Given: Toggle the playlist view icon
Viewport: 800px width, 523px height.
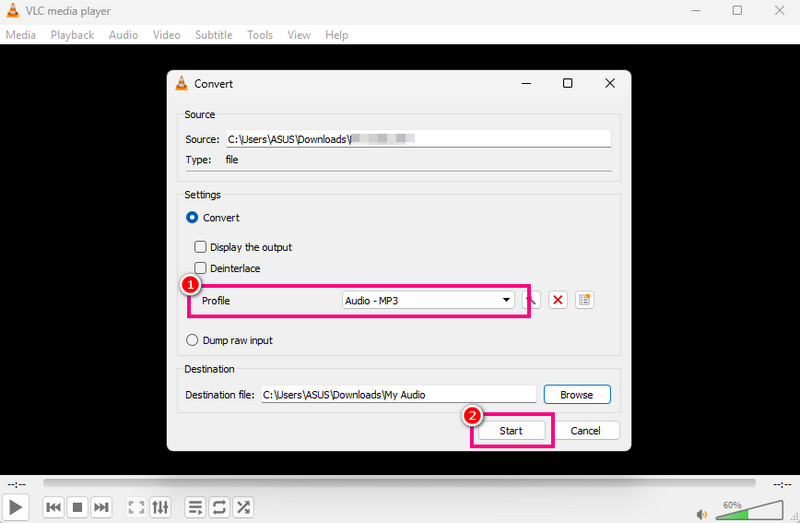Looking at the screenshot, I should (x=195, y=507).
